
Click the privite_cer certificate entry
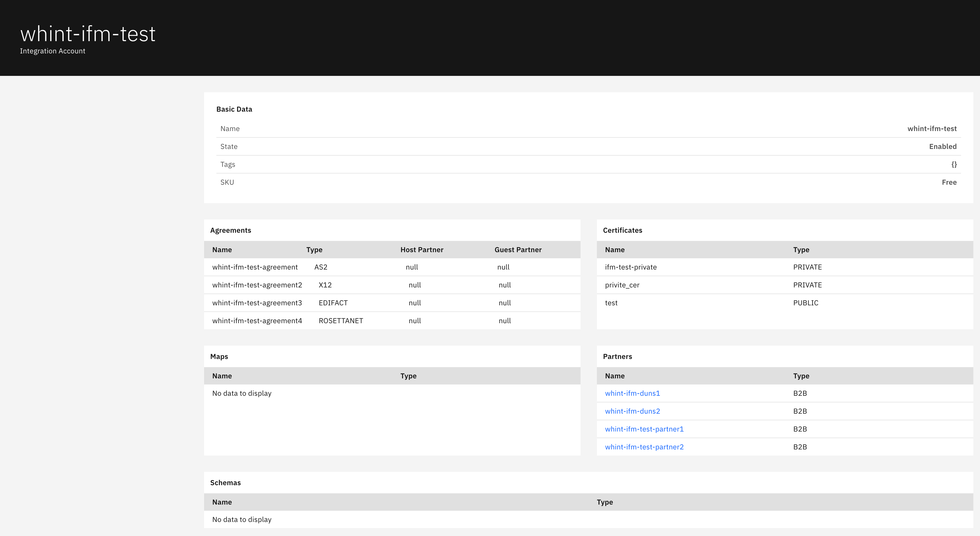pyautogui.click(x=622, y=285)
